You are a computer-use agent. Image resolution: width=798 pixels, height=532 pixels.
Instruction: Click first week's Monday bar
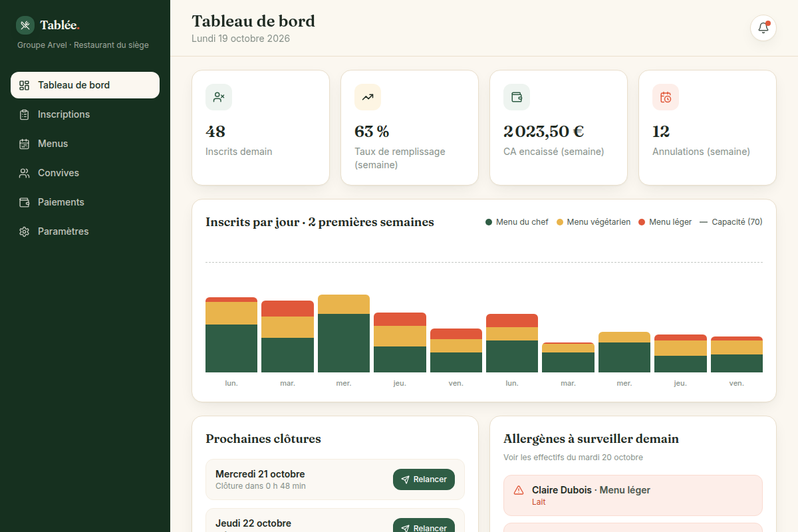pos(231,335)
